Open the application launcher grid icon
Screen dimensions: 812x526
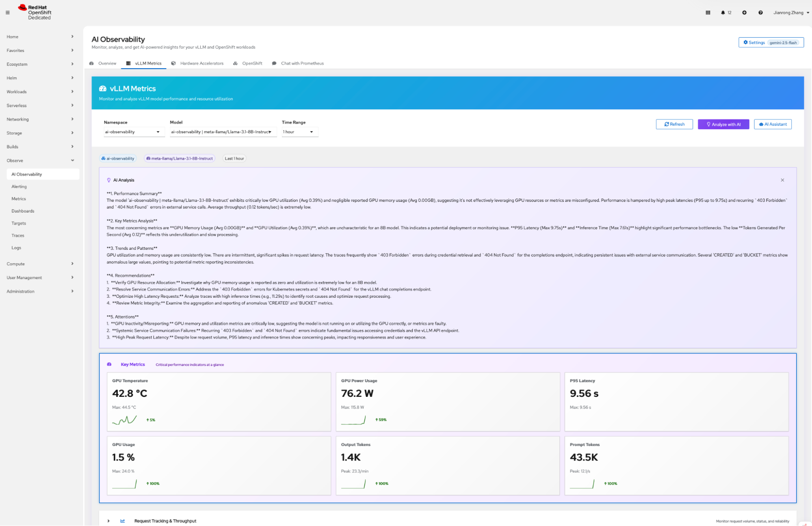[708, 13]
